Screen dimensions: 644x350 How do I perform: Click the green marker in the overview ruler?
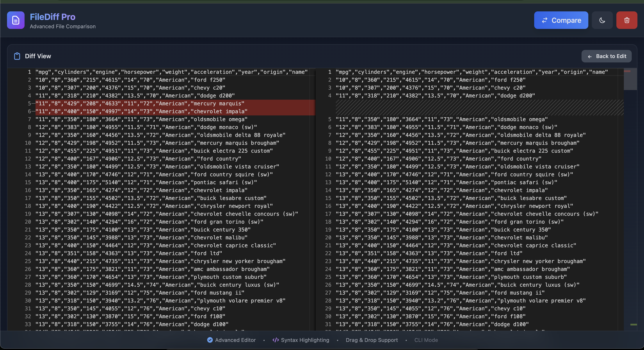coord(633,325)
